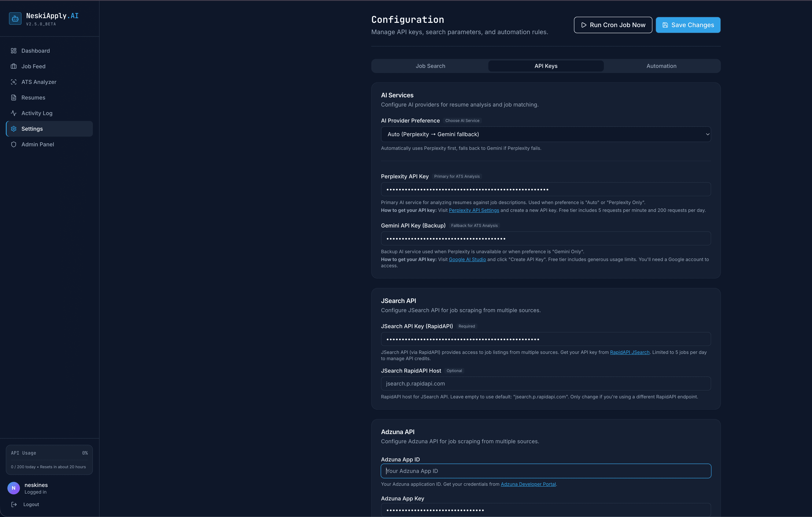This screenshot has width=812, height=517.
Task: Change provider from Auto (Perplexity → Gemini fallback)
Action: pos(546,134)
